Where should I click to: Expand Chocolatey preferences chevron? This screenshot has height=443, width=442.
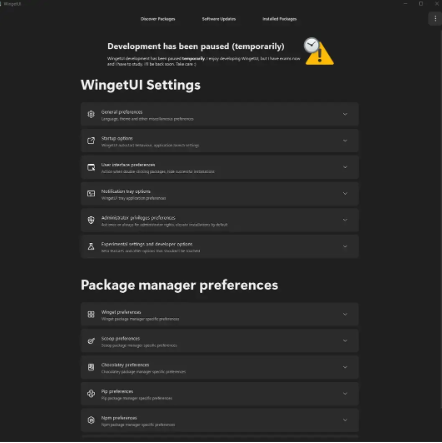click(345, 367)
